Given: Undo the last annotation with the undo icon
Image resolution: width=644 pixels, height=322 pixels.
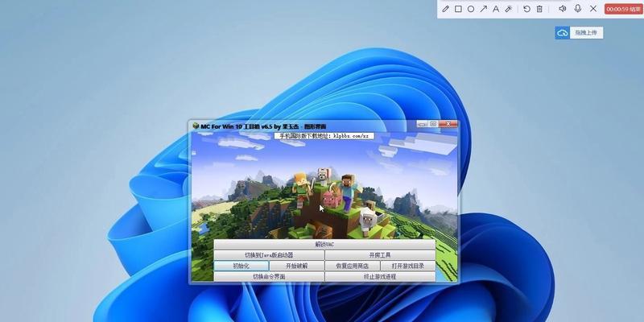Looking at the screenshot, I should (x=526, y=9).
